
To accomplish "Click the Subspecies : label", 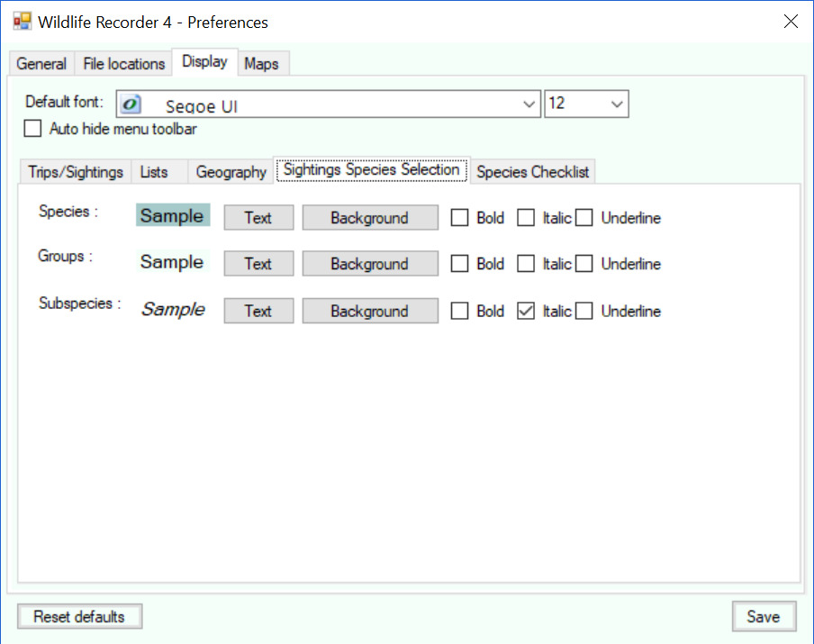I will (80, 304).
